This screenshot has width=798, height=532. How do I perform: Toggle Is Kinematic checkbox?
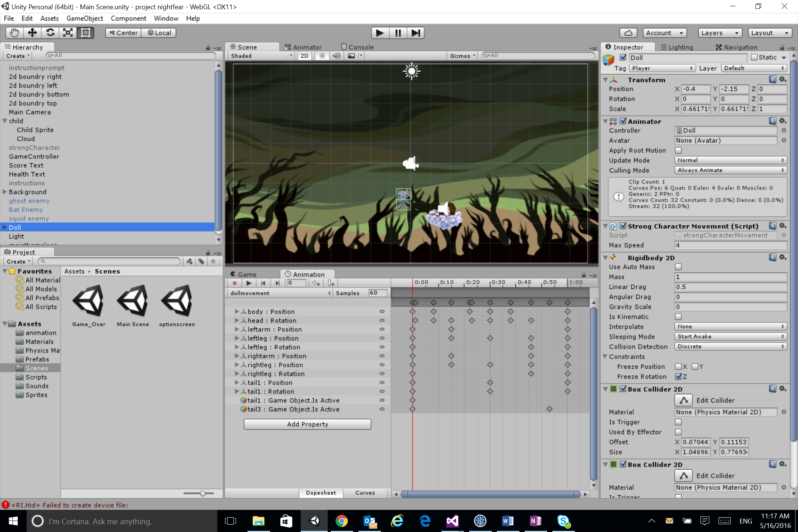[x=678, y=317]
